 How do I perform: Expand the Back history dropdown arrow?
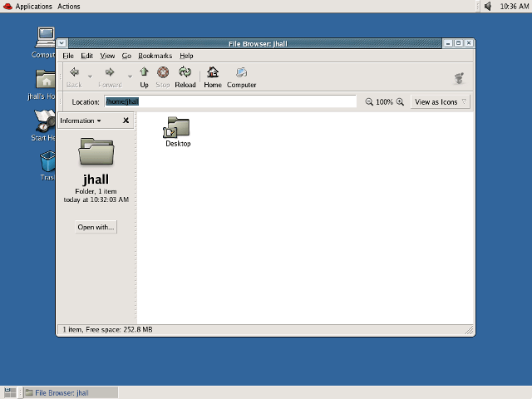tap(90, 76)
